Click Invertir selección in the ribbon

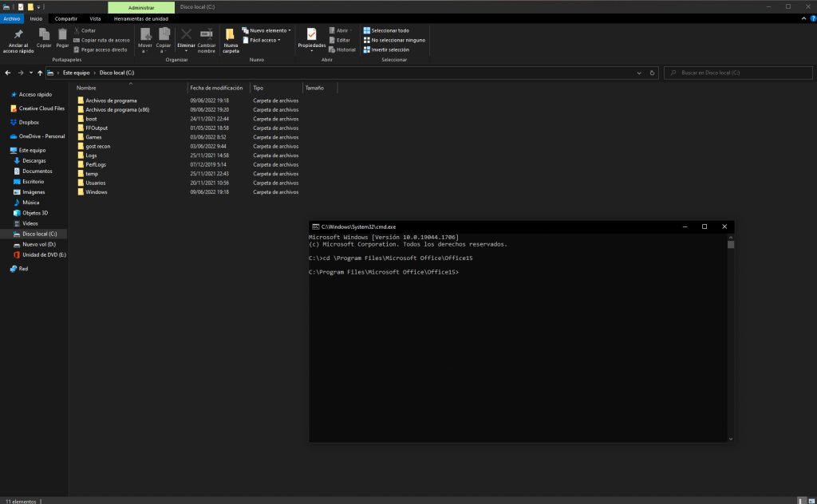tap(389, 49)
